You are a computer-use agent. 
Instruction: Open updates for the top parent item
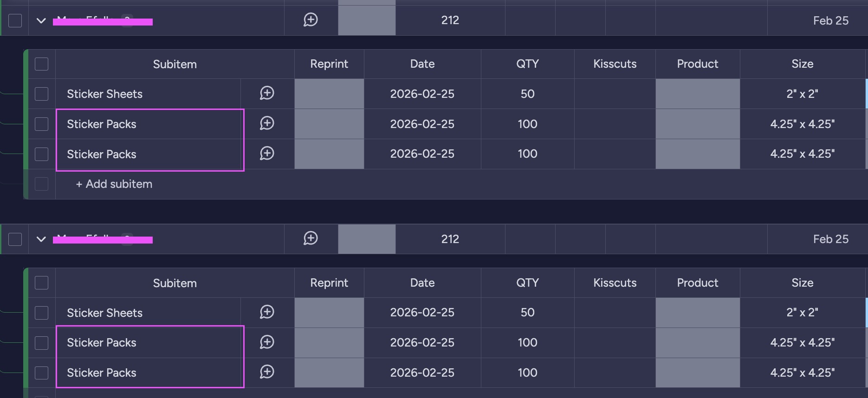pyautogui.click(x=311, y=20)
